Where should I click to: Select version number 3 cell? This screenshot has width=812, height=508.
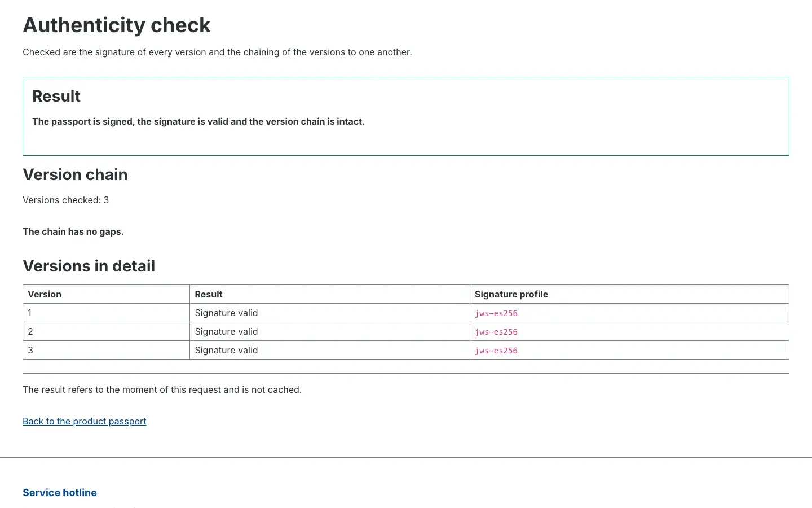pos(107,350)
